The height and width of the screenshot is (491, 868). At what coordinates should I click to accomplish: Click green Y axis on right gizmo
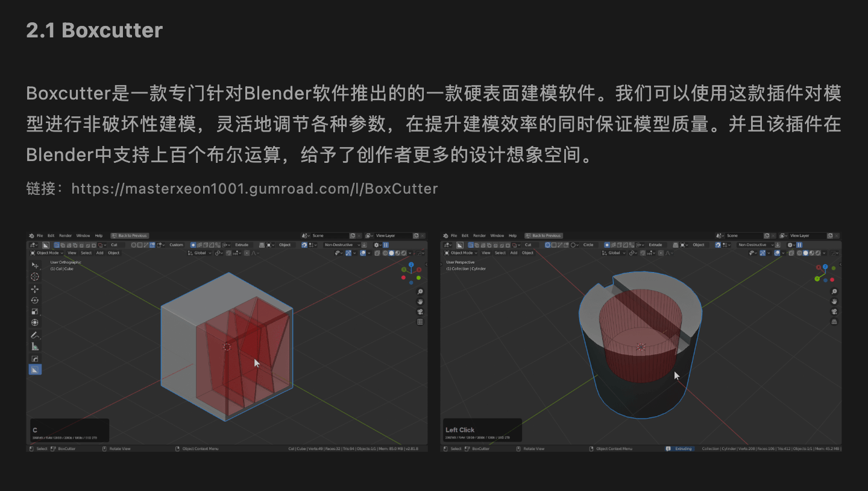817,278
